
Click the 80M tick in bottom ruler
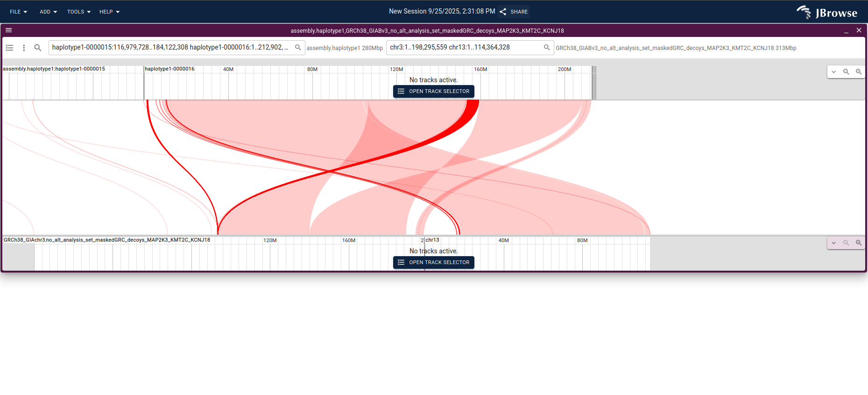582,240
